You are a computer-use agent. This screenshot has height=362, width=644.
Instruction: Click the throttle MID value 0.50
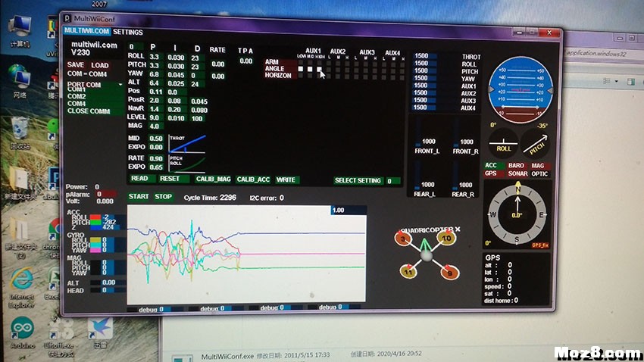155,139
